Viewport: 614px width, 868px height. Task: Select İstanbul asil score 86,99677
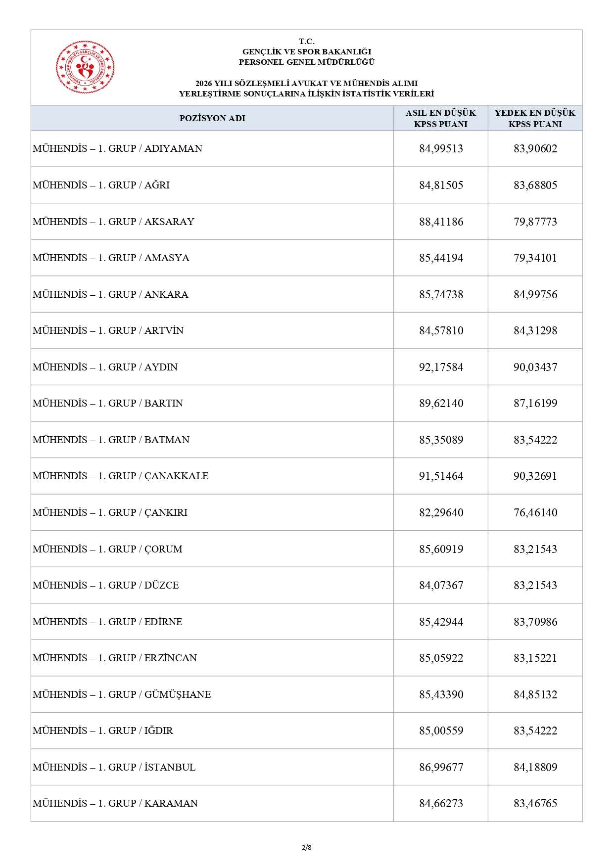(441, 767)
